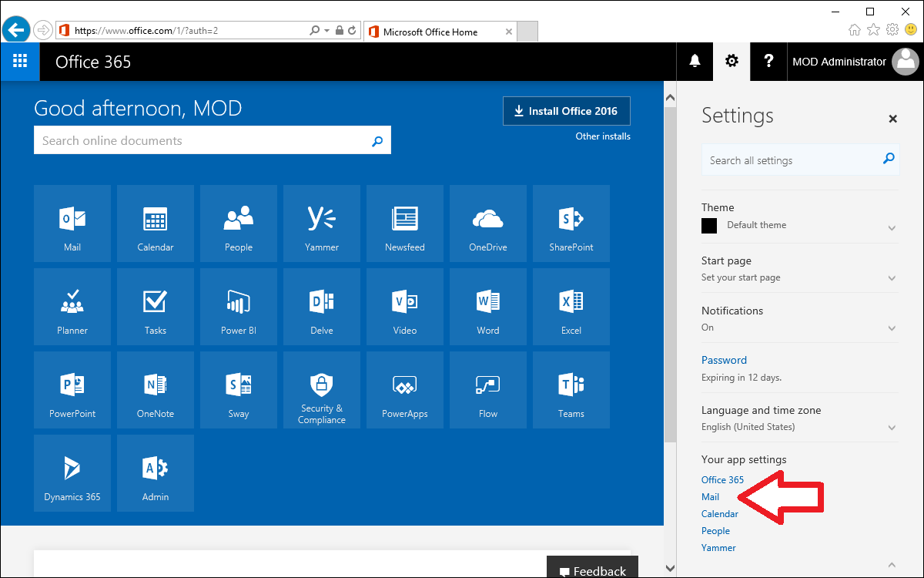
Task: Open the MOD Administrator account menu
Action: coord(855,62)
